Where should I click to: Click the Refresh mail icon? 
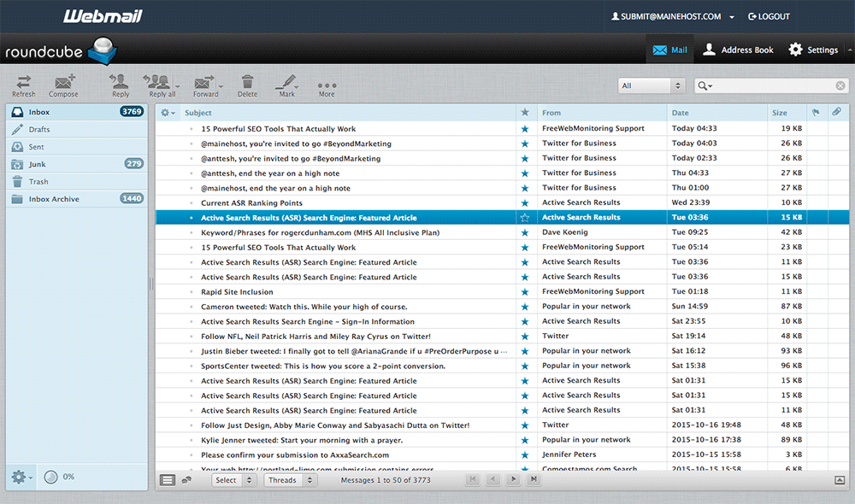[x=24, y=85]
